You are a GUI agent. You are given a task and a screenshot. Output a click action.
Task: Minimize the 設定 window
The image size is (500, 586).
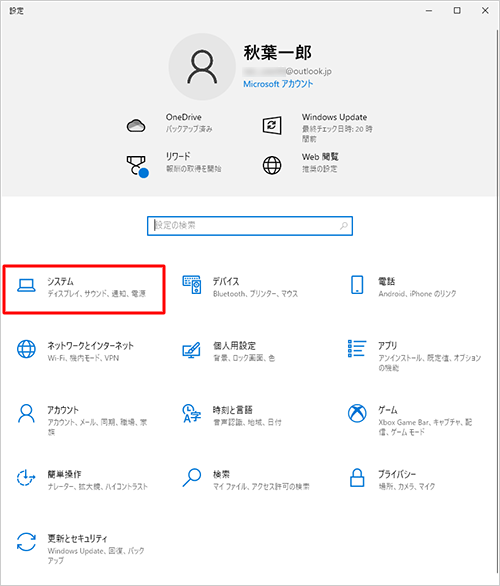point(429,11)
